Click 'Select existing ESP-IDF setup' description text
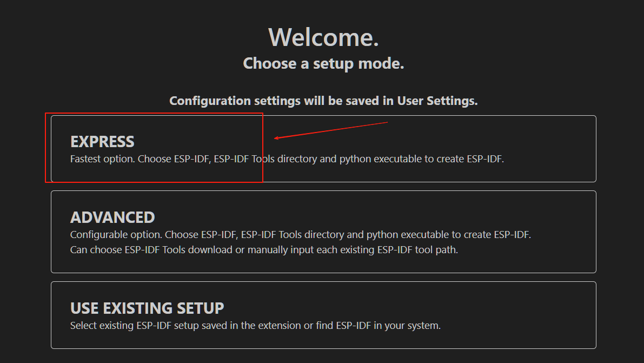 coord(255,326)
